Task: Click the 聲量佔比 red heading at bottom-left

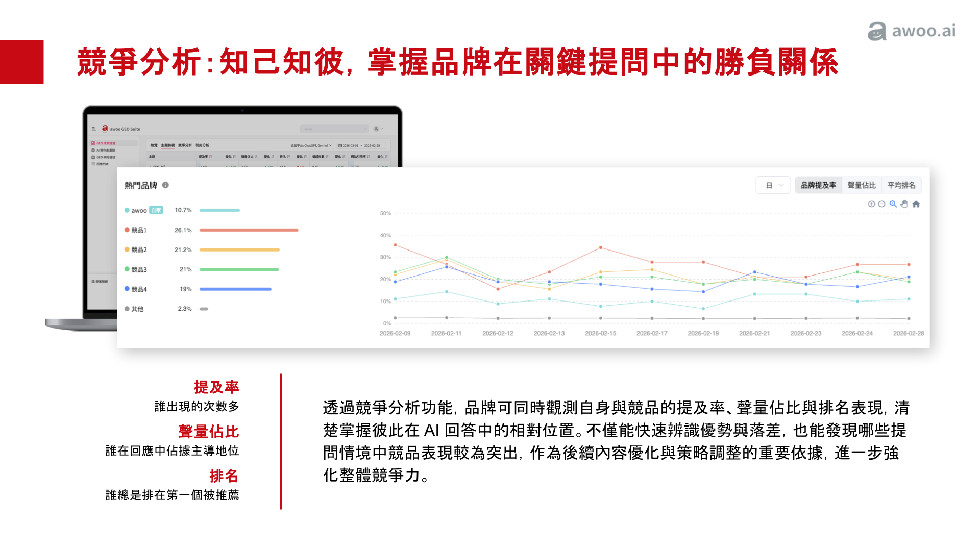Action: tap(209, 432)
